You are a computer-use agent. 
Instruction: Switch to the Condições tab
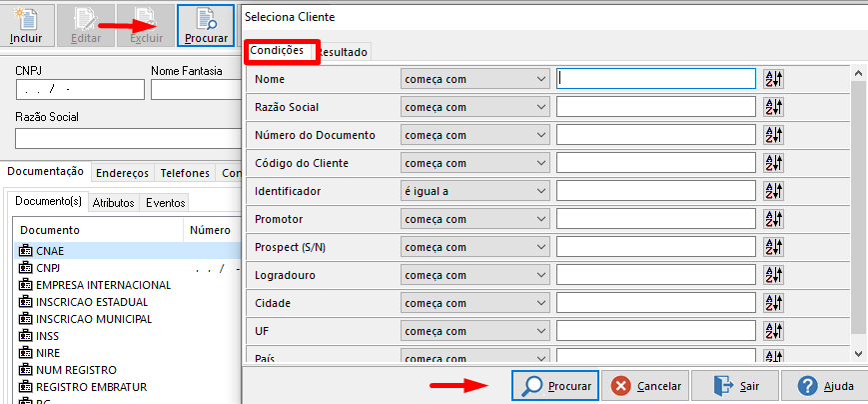click(x=277, y=50)
